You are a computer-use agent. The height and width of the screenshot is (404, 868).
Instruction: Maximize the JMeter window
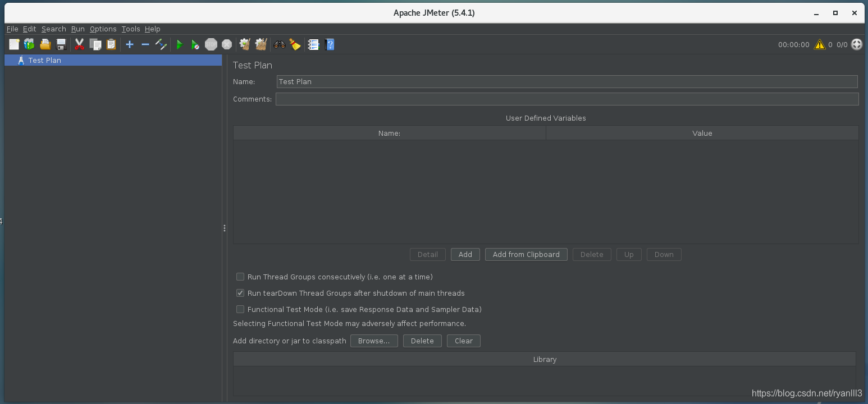(835, 12)
